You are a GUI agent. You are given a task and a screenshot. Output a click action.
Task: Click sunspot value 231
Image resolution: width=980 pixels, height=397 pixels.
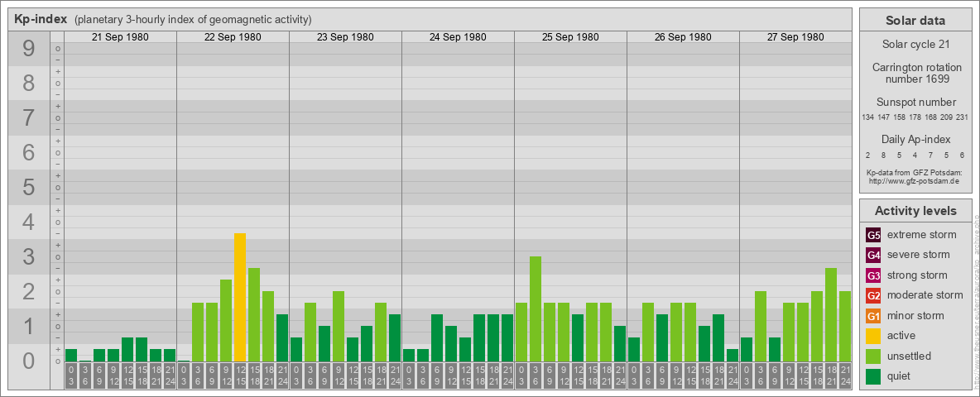[x=963, y=117]
